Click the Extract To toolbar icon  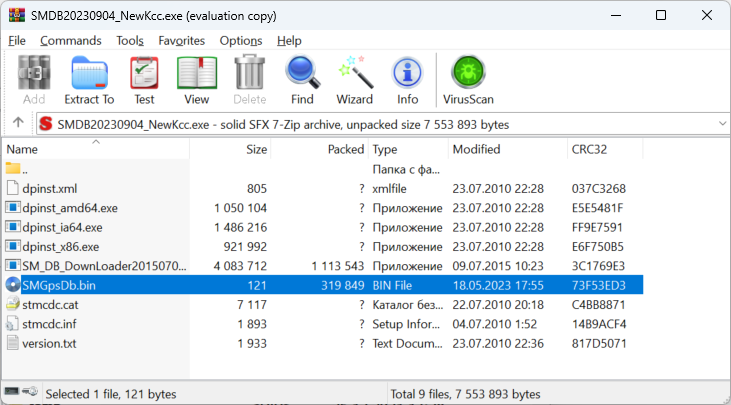[89, 79]
